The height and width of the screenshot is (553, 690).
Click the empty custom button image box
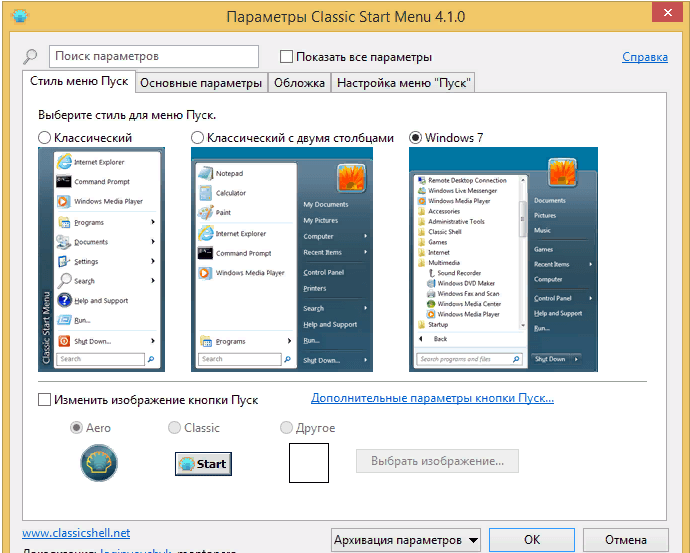pyautogui.click(x=309, y=463)
